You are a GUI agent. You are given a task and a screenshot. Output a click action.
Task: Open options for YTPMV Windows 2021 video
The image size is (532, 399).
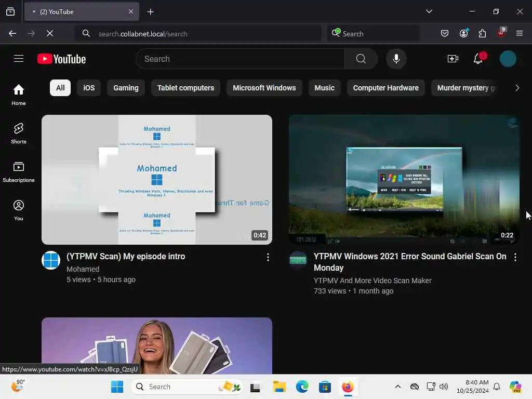(x=515, y=257)
